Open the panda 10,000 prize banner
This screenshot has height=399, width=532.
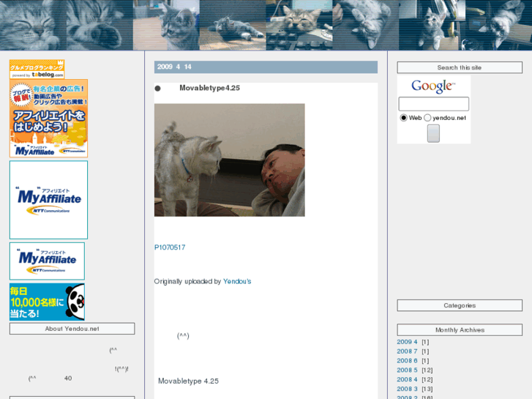47,302
